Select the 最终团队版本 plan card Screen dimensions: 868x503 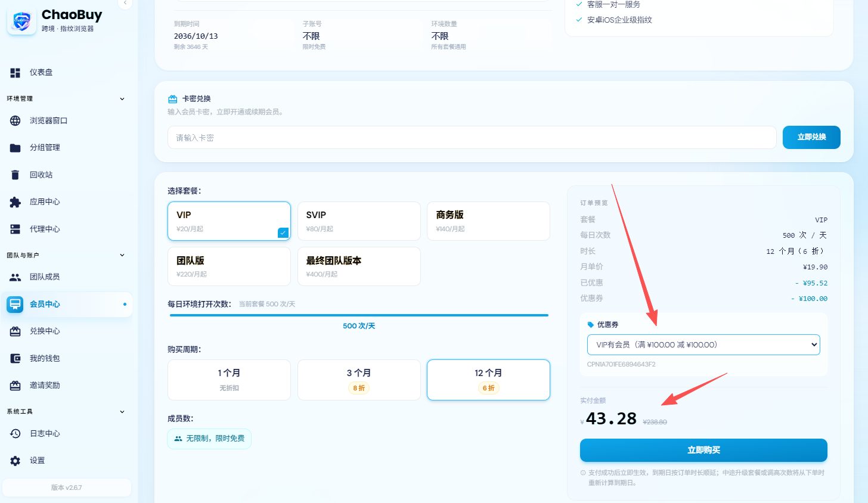[x=359, y=266]
